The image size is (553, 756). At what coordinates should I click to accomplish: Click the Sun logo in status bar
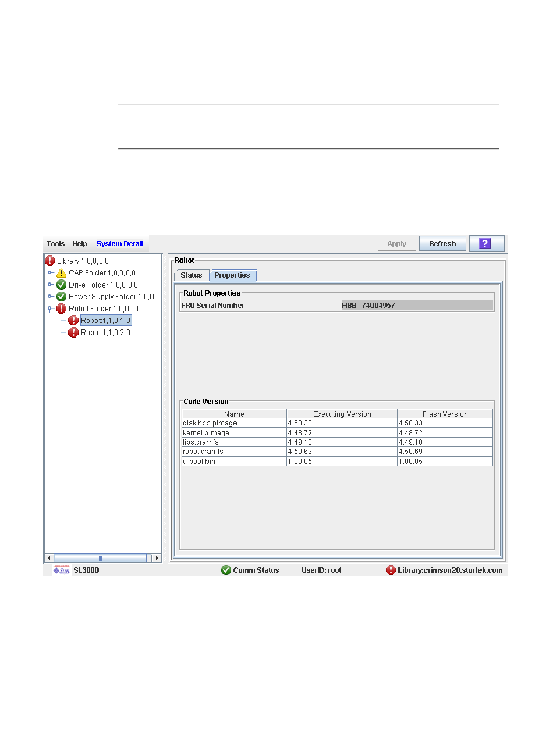62,570
